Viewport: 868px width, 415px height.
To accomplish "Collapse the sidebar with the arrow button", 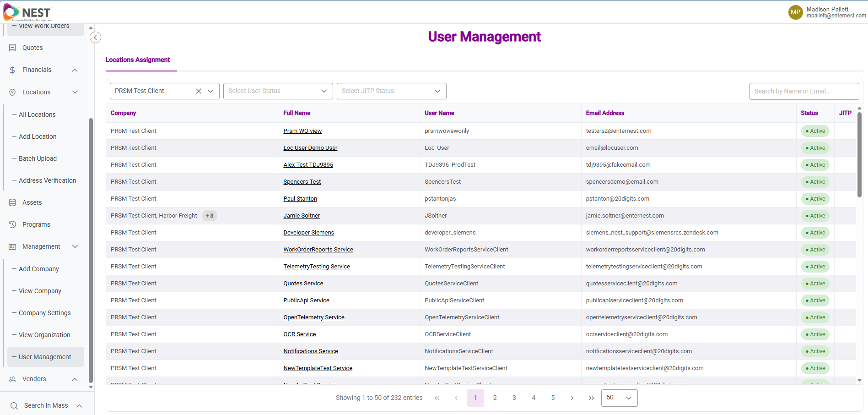I will [95, 38].
